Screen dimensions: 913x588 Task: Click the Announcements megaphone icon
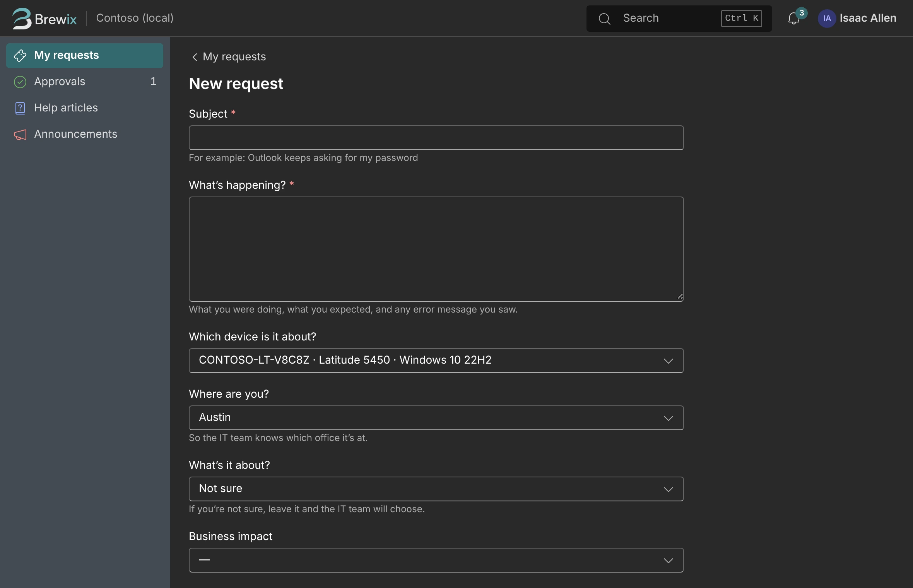(20, 135)
